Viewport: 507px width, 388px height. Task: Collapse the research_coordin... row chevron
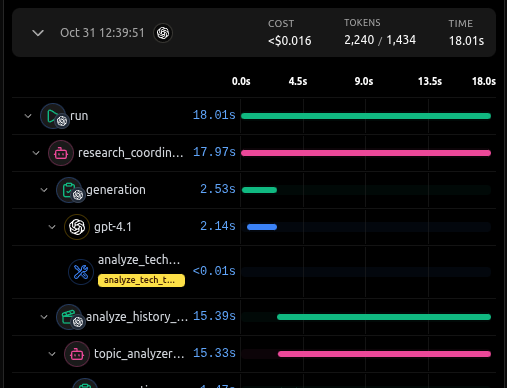tap(36, 153)
